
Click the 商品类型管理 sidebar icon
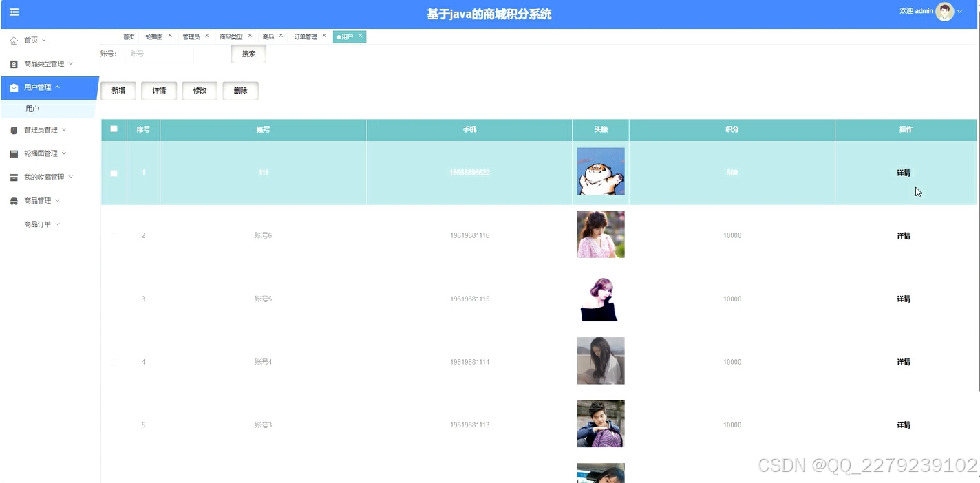pos(14,63)
